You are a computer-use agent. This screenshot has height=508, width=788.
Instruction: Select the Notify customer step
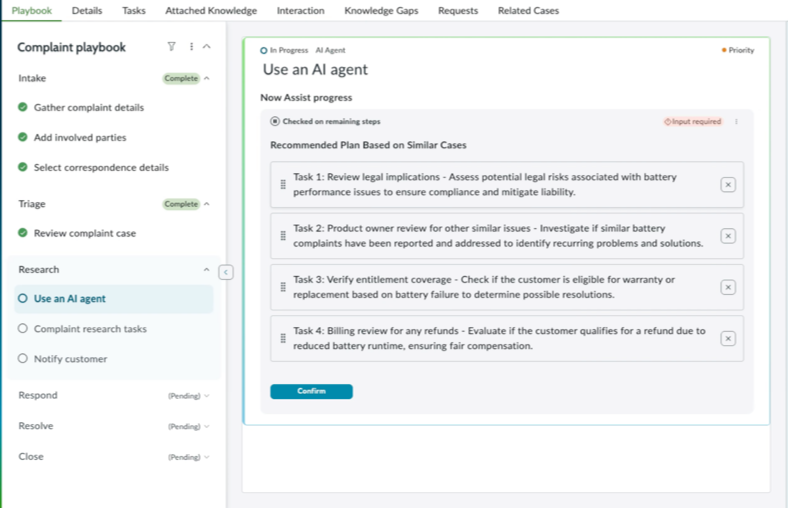[x=70, y=359]
